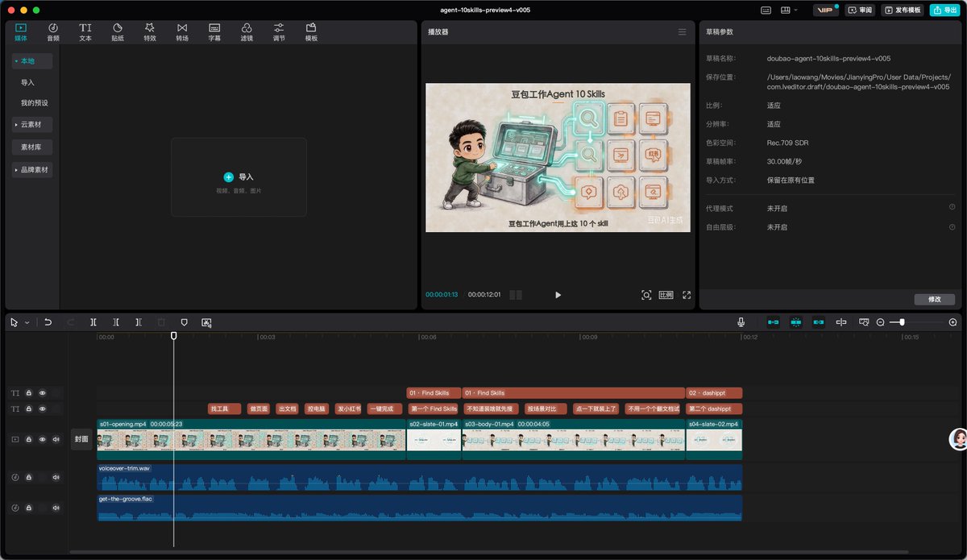Screen dimensions: 967x560
Task: Open the 转场 transitions panel
Action: tap(182, 32)
